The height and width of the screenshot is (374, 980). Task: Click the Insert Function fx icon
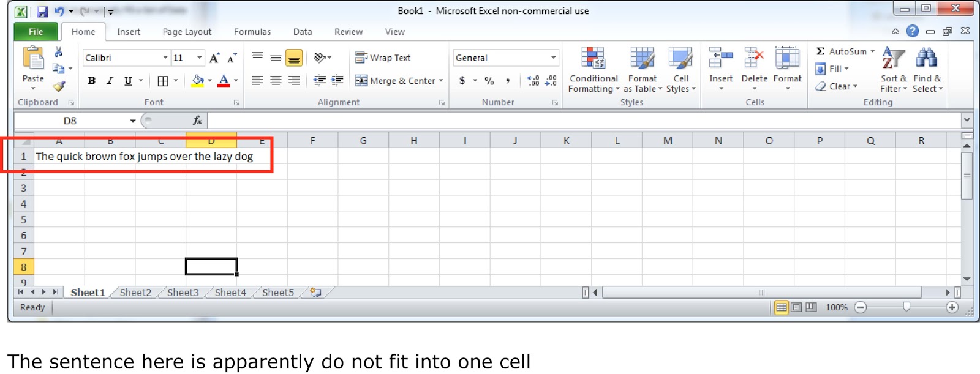197,121
